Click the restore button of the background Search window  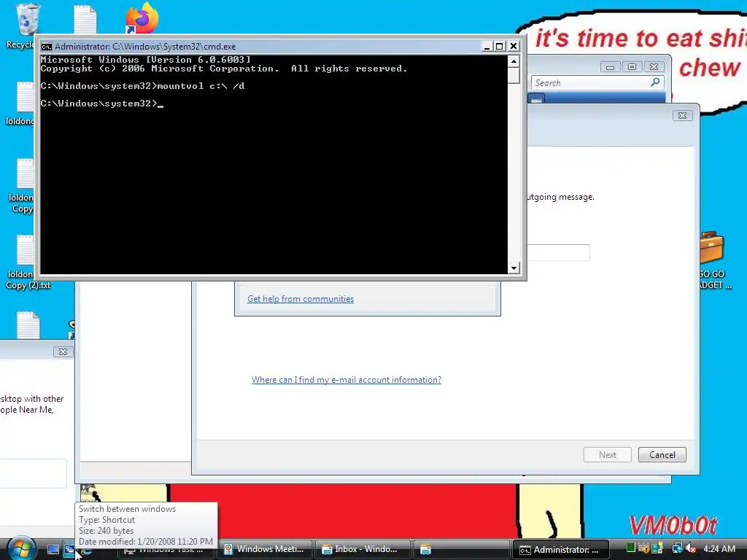(632, 67)
